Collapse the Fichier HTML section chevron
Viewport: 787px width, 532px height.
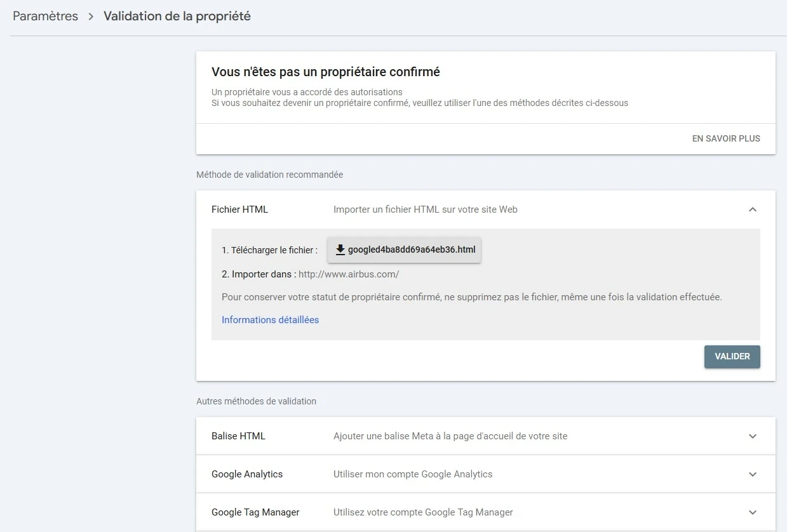pyautogui.click(x=753, y=209)
